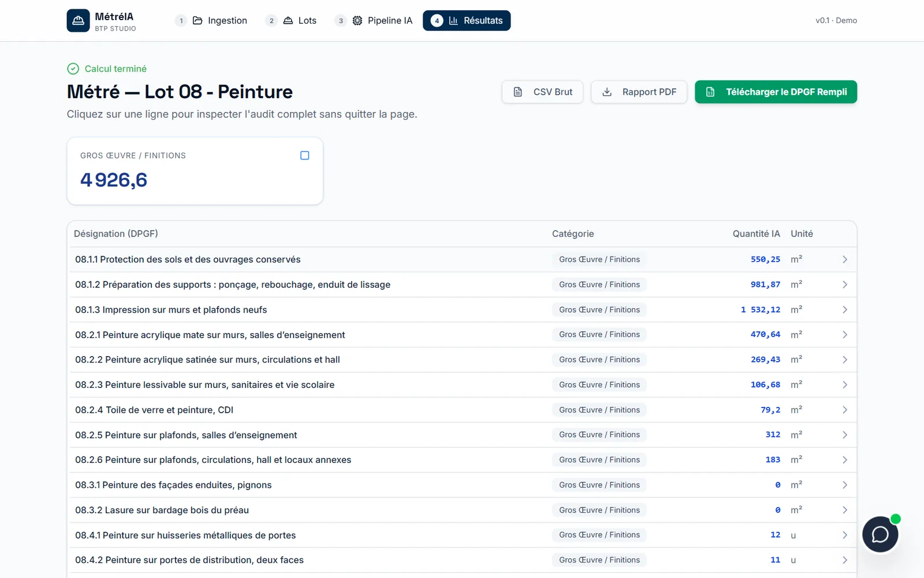Expand row 08.2.6 plafonds circulations chevron

845,460
